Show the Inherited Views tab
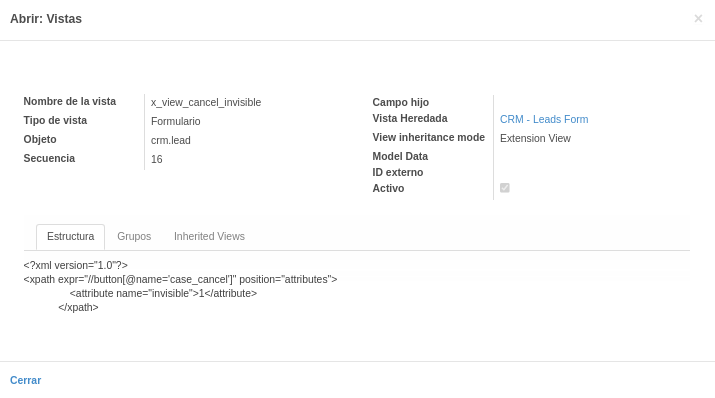This screenshot has height=398, width=715. pos(209,237)
